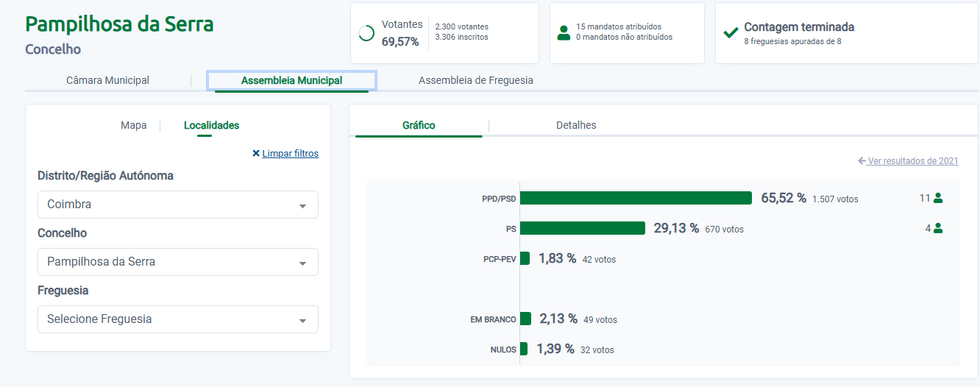
Task: Click the PPD/PSD seats person icon
Action: coord(938,198)
